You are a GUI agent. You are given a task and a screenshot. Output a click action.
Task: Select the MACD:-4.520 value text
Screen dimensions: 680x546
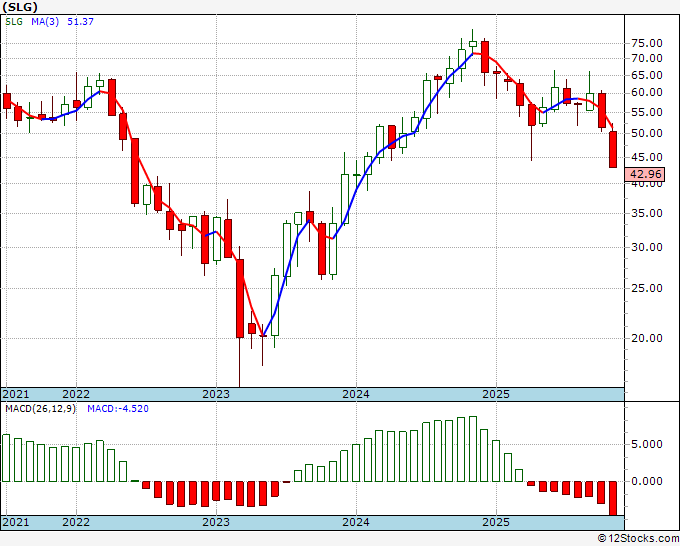118,409
